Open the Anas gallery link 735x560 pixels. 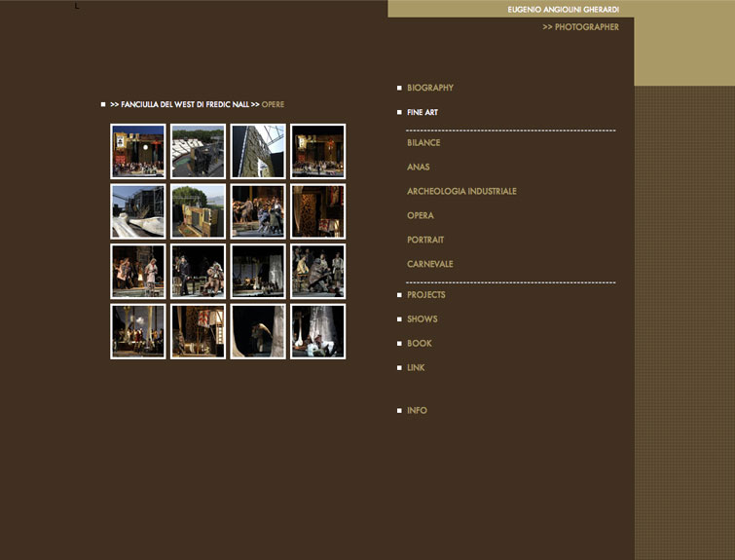click(419, 167)
